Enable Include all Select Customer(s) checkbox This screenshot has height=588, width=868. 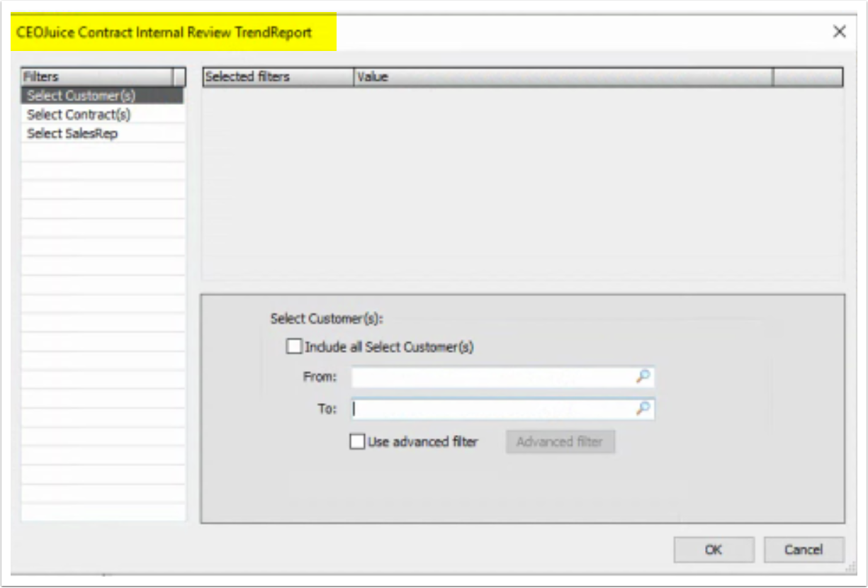[x=293, y=347]
